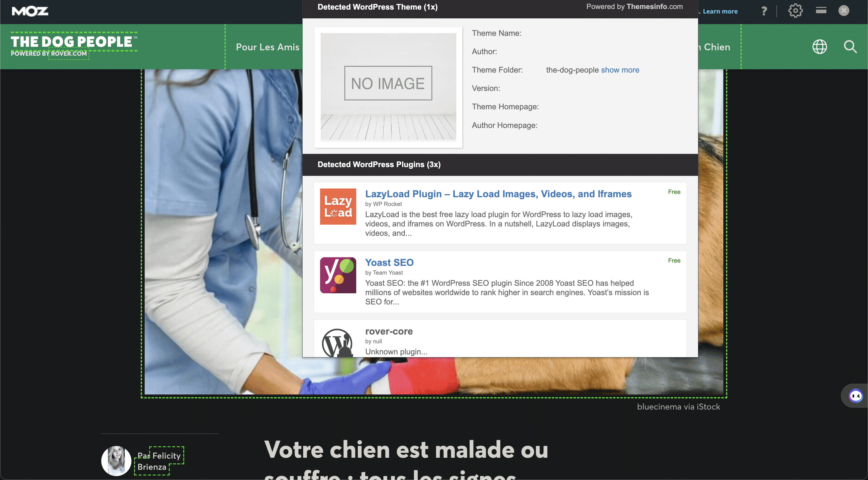
Task: Open MozBar settings gear
Action: [x=795, y=11]
